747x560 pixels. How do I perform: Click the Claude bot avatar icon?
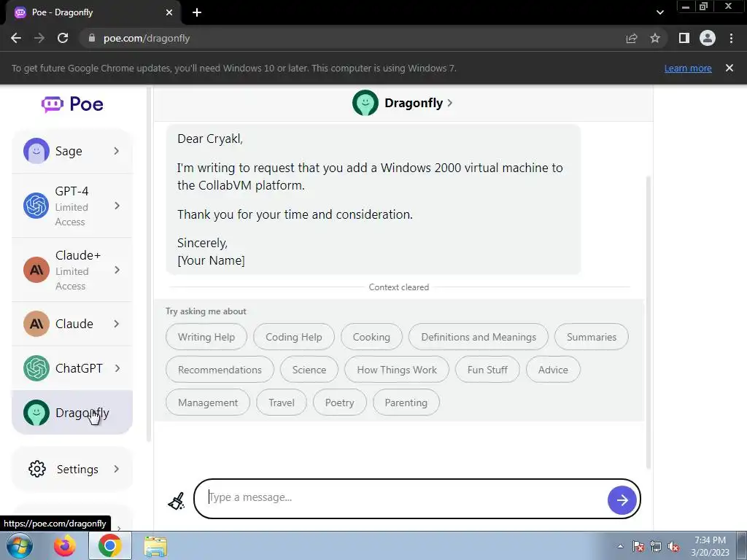pyautogui.click(x=36, y=324)
